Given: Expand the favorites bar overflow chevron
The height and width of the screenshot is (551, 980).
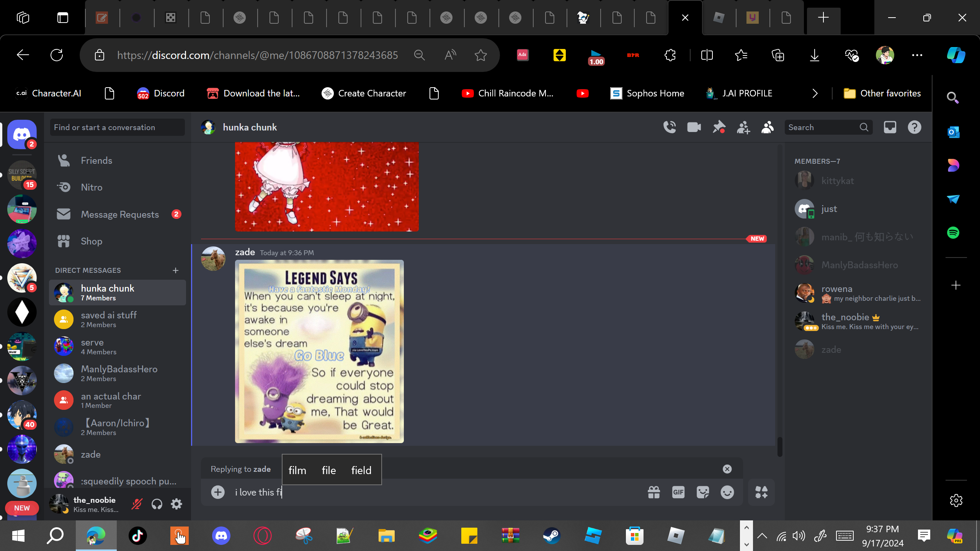Looking at the screenshot, I should tap(815, 93).
